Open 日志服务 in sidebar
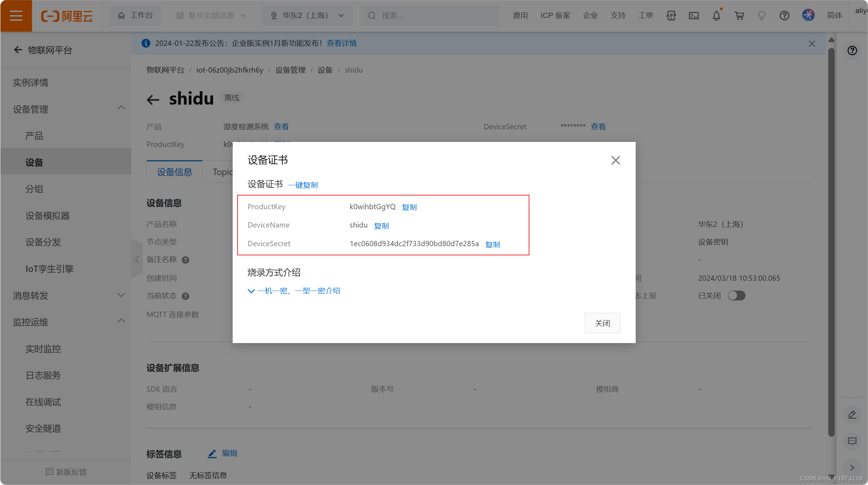 click(x=43, y=375)
